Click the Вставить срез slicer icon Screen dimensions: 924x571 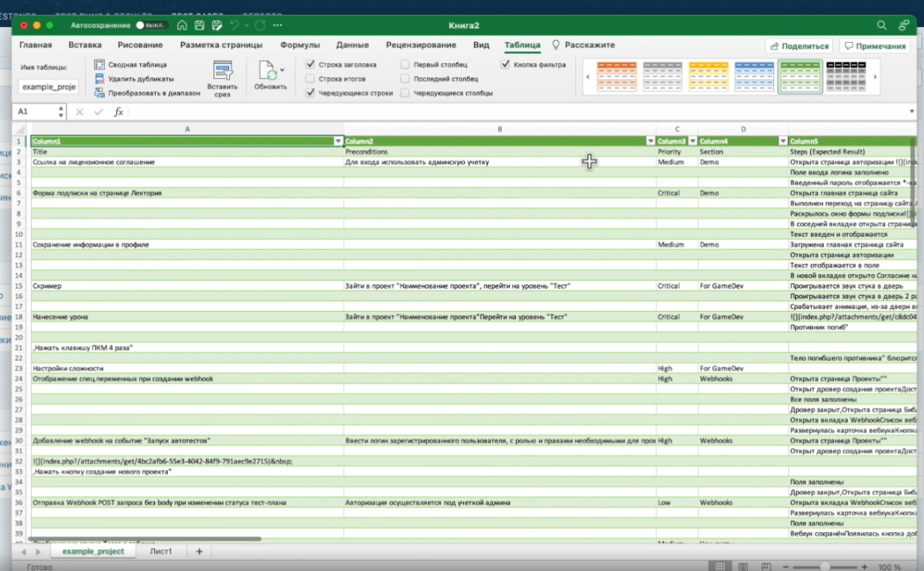pyautogui.click(x=222, y=70)
